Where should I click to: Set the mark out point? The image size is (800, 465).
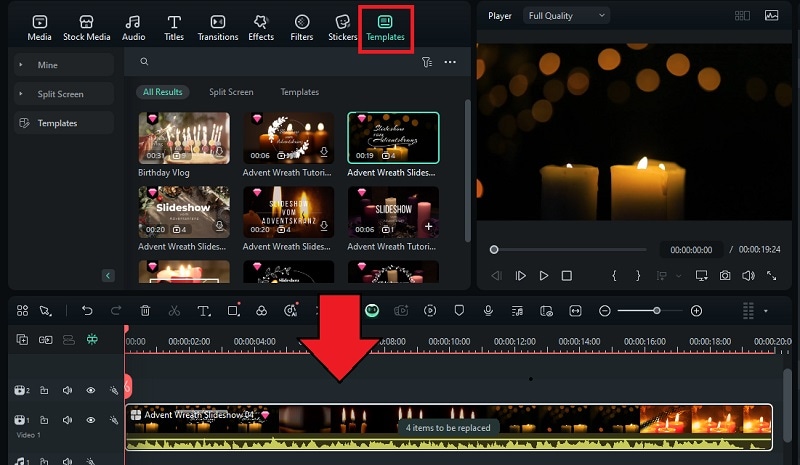click(x=638, y=276)
